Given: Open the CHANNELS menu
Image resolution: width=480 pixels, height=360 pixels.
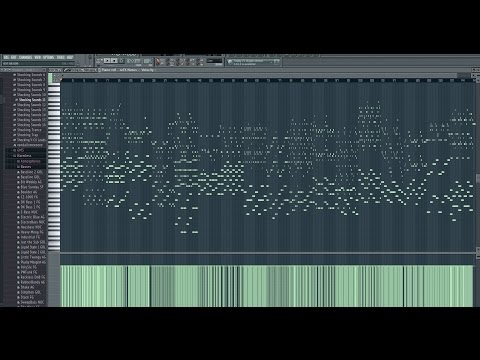Looking at the screenshot, I should [25, 57].
